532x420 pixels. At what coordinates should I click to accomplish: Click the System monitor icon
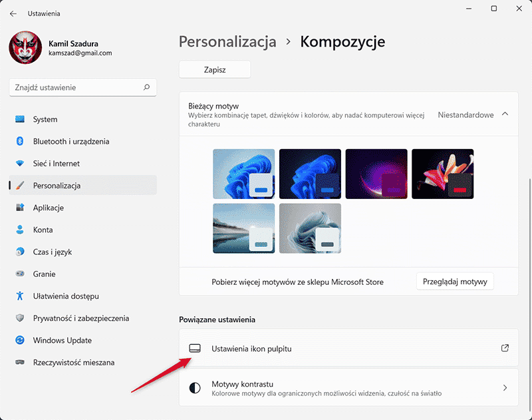20,119
